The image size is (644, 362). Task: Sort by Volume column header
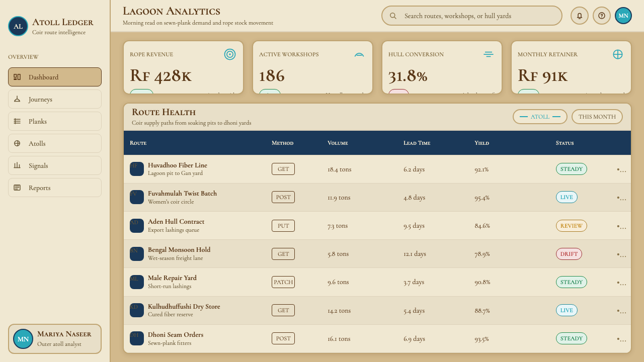338,143
